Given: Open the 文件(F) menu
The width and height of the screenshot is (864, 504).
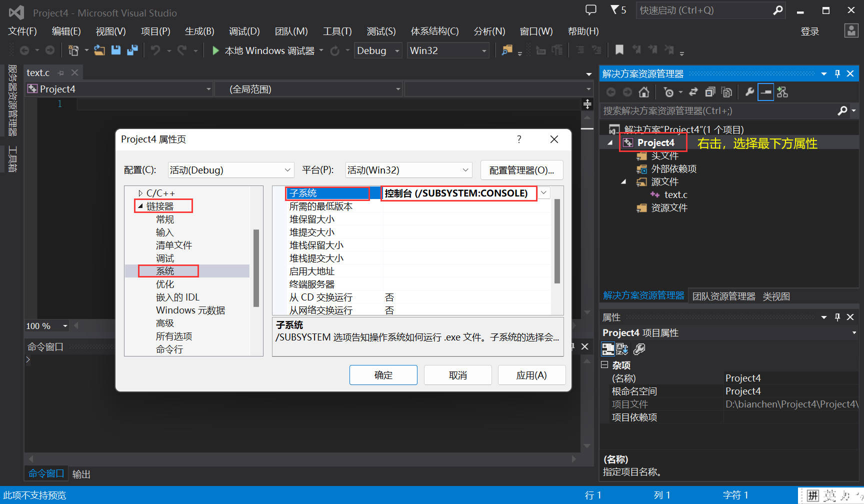Looking at the screenshot, I should coord(22,31).
